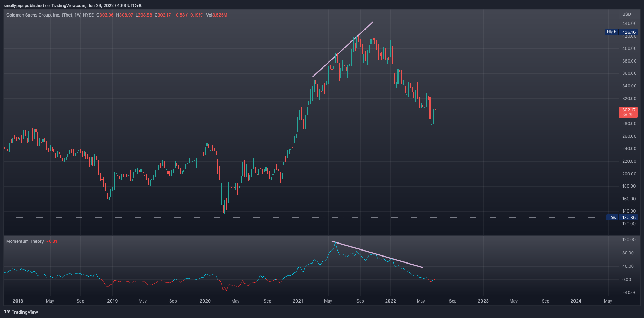Click the 180.00 price scale label
Screen dimensions: 644x318
(629, 186)
